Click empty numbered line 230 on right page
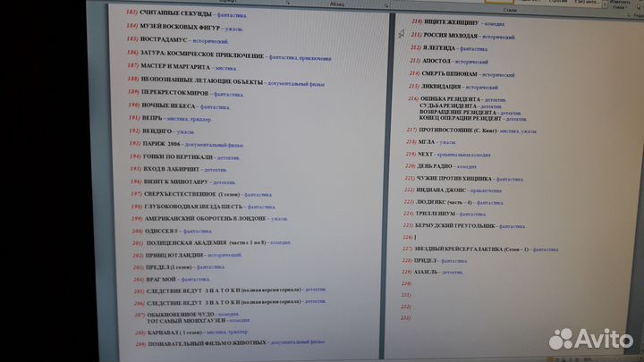Viewport: 644px width, 362px height. tap(420, 283)
